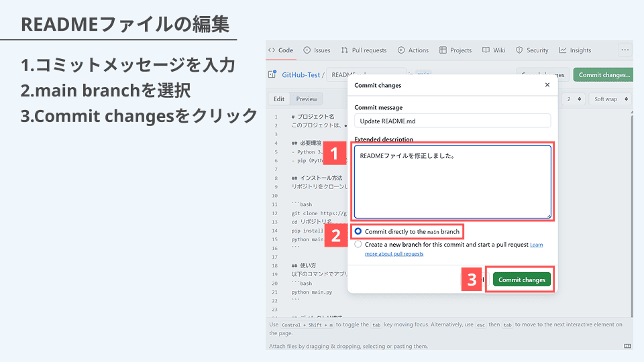
Task: Click the Commit changes dialog title
Action: coord(378,85)
